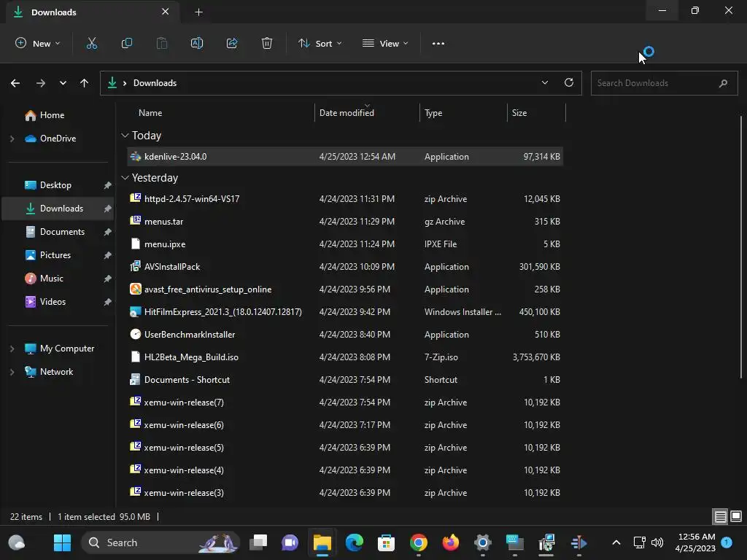Sort by Type column header
The image size is (747, 560).
(x=463, y=113)
